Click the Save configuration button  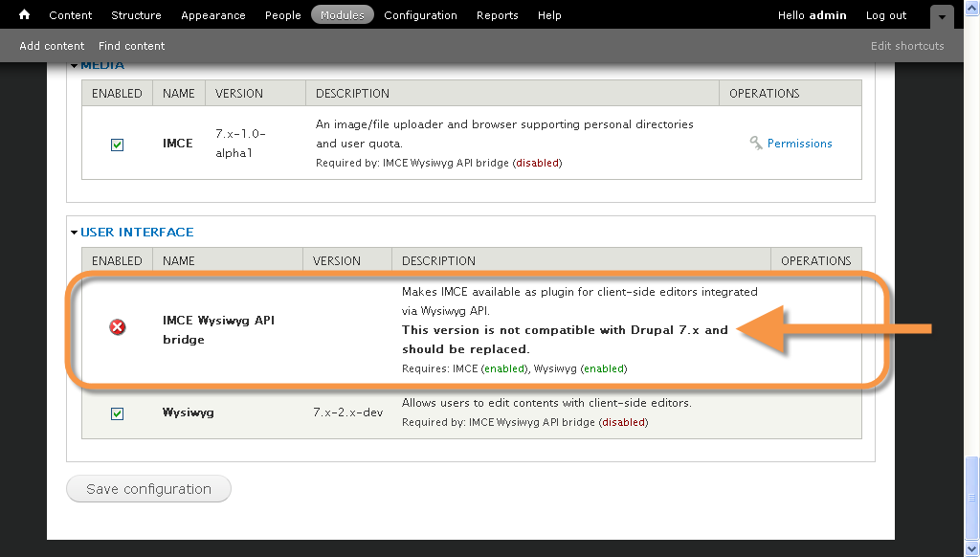click(x=148, y=488)
